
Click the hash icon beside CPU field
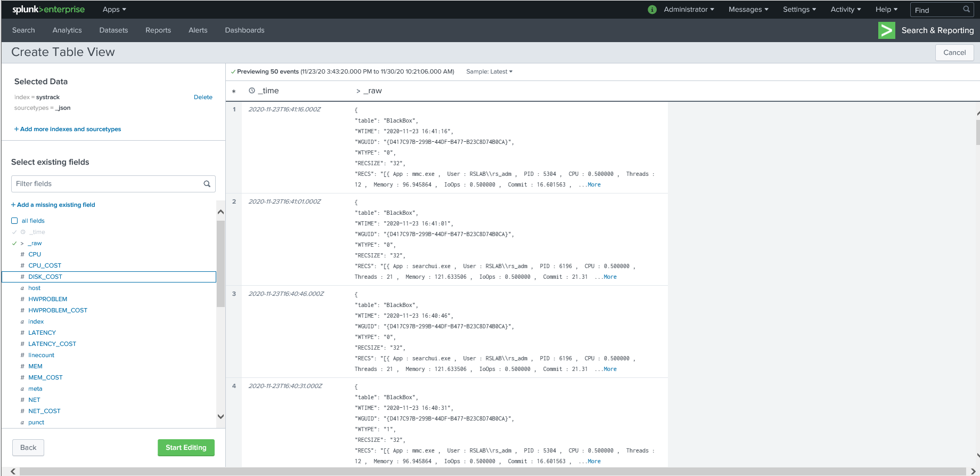[22, 254]
